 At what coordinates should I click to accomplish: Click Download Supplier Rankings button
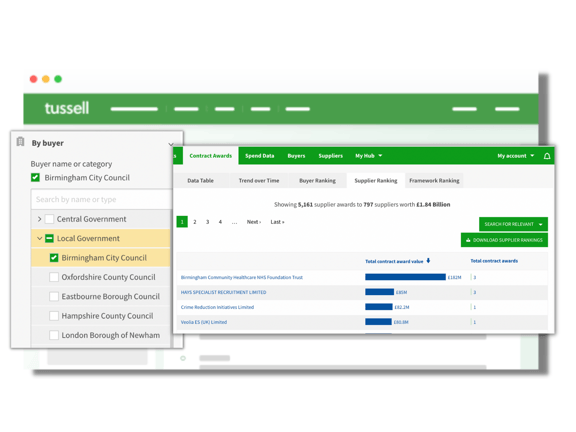pyautogui.click(x=504, y=240)
